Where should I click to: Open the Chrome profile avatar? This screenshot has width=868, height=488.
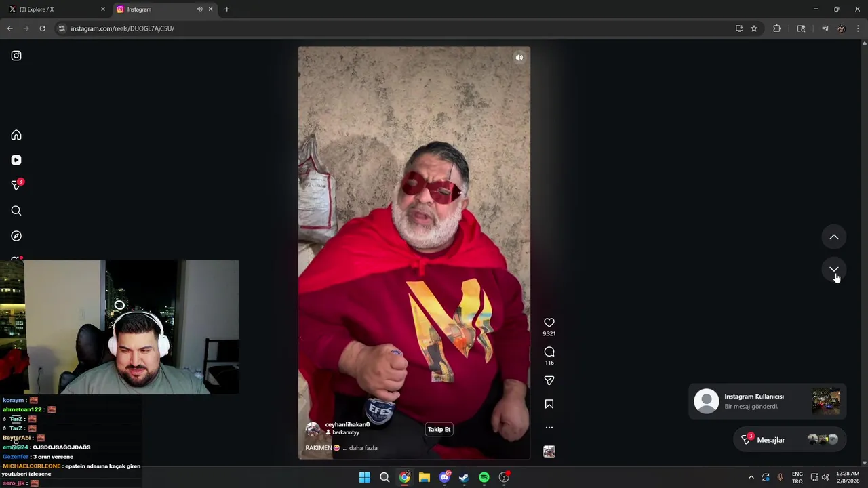842,28
